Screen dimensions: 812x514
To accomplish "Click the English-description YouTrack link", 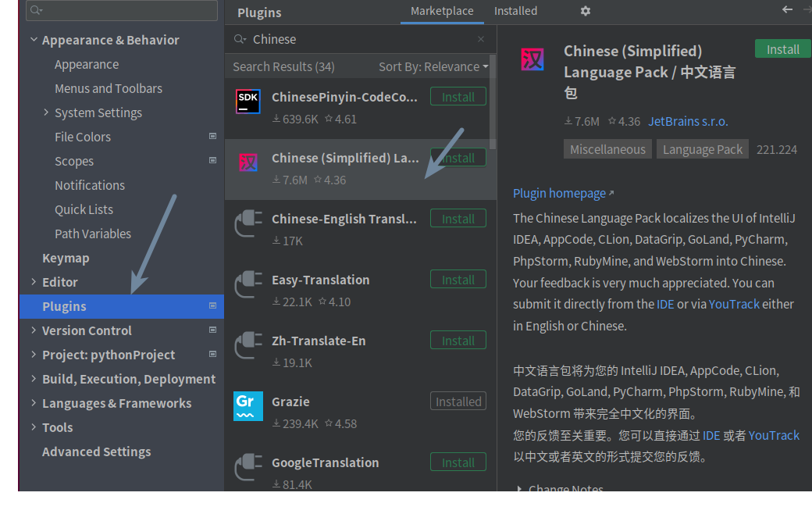I will pos(733,304).
